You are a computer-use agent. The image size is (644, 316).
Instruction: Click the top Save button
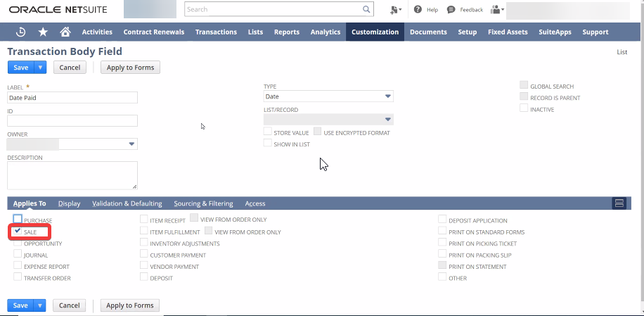[21, 68]
